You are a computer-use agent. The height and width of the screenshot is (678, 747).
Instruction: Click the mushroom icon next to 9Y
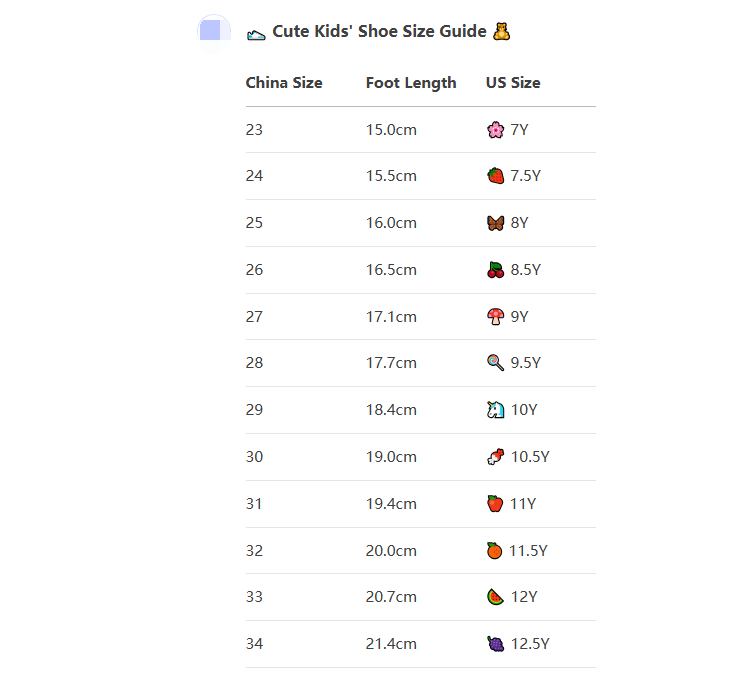[495, 317]
